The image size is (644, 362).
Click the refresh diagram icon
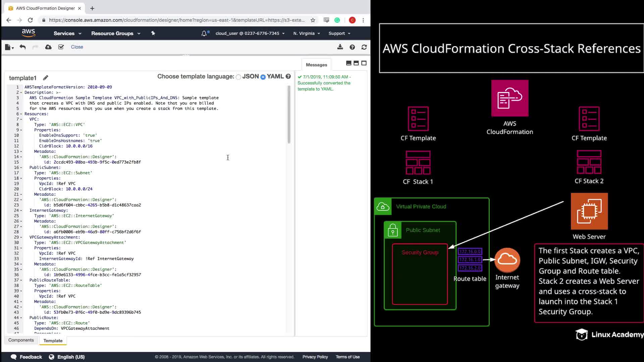point(364,47)
